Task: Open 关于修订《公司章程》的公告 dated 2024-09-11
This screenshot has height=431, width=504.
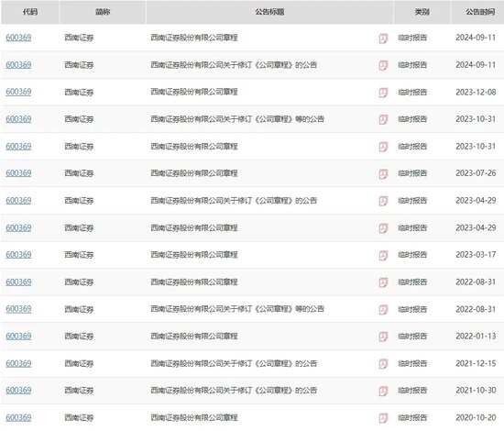Action: [x=234, y=65]
